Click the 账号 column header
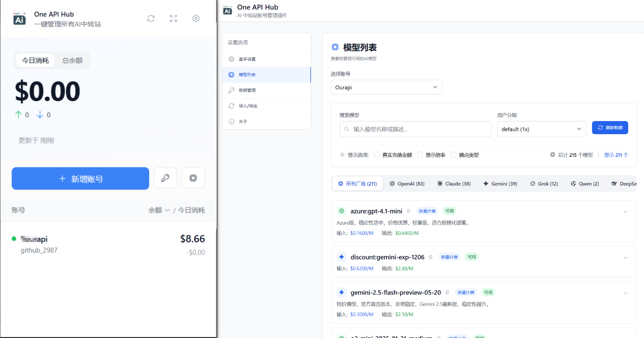Viewport: 644px width, 338px height. (x=18, y=210)
